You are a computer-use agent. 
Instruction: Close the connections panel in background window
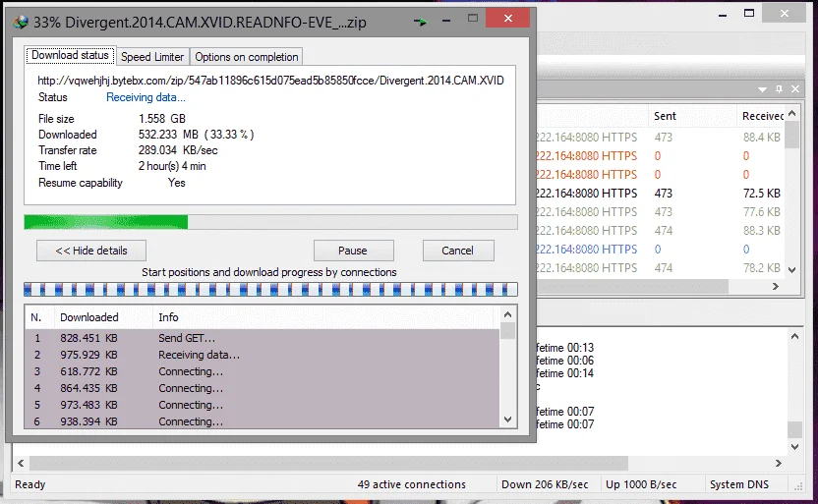point(795,89)
